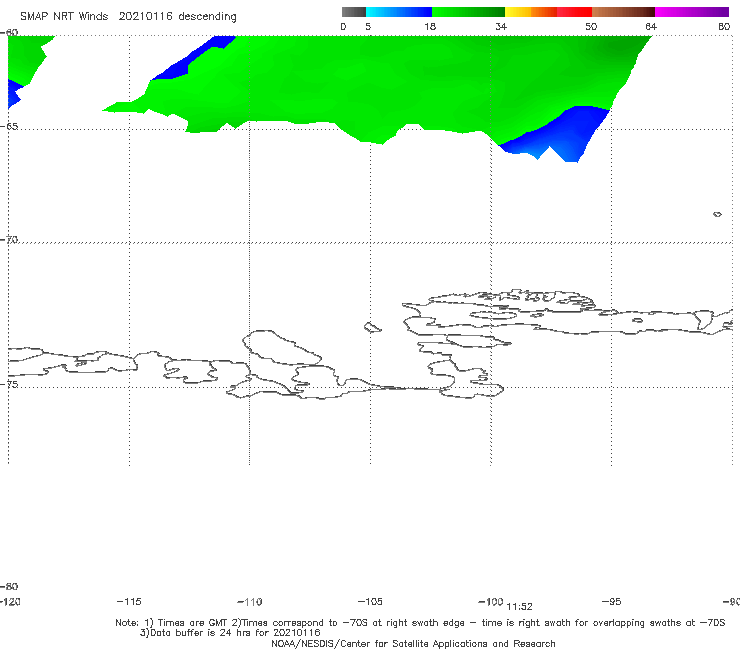The width and height of the screenshot is (740, 650).
Task: Pick the yellow-orange segment of the color bar
Action: point(531,12)
